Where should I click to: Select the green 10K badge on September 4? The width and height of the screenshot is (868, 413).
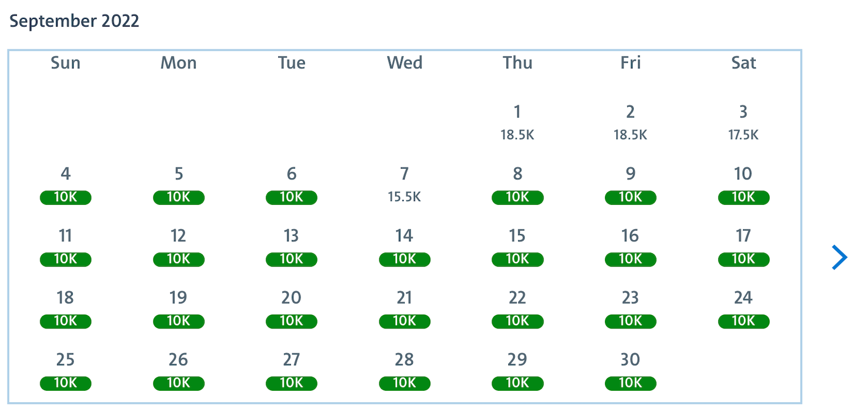(x=65, y=197)
